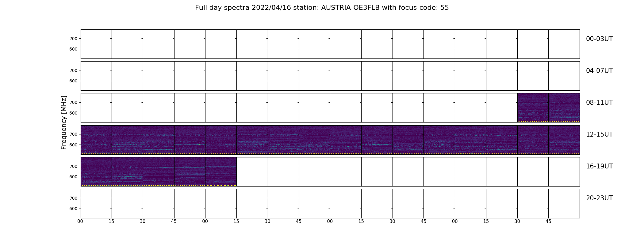Open the 16:30 spectrogram panel in 16-19UT row
The image size is (644, 245).
point(159,171)
